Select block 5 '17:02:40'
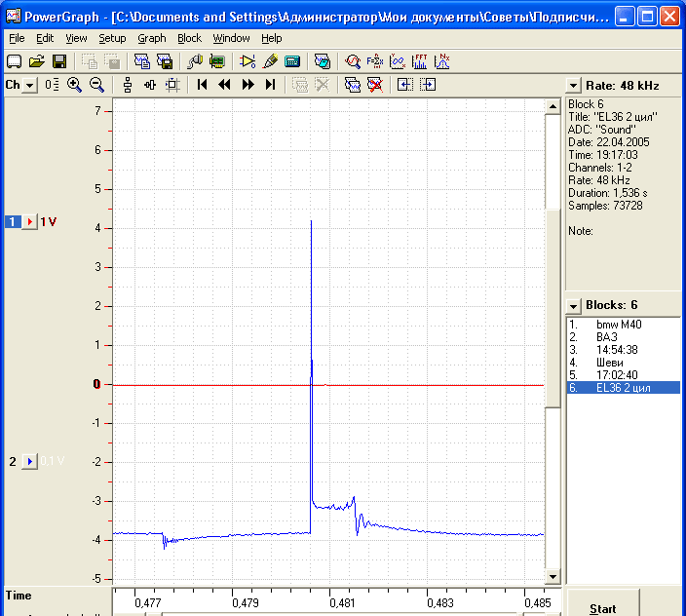Viewport: 686px width, 616px height. tap(623, 375)
